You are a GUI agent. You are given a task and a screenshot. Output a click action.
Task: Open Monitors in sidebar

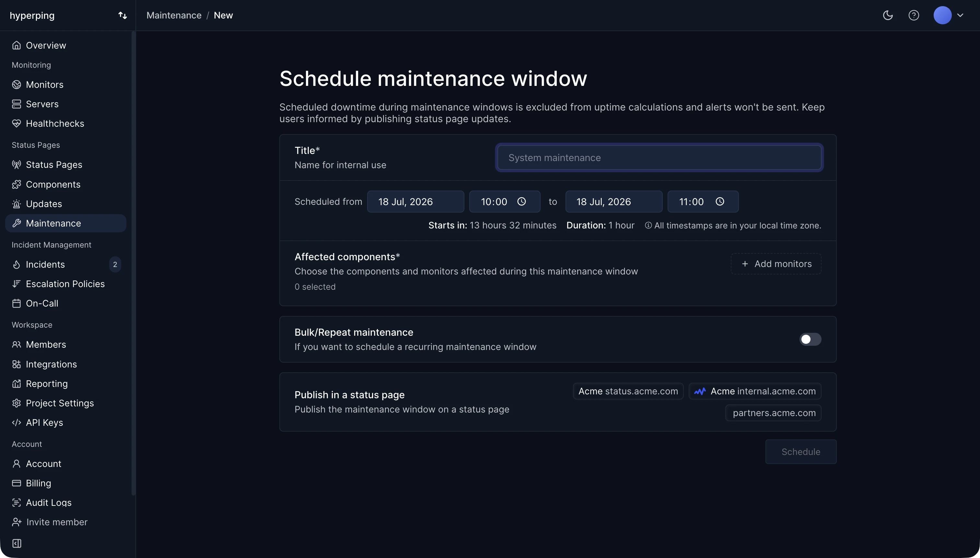tap(66, 84)
